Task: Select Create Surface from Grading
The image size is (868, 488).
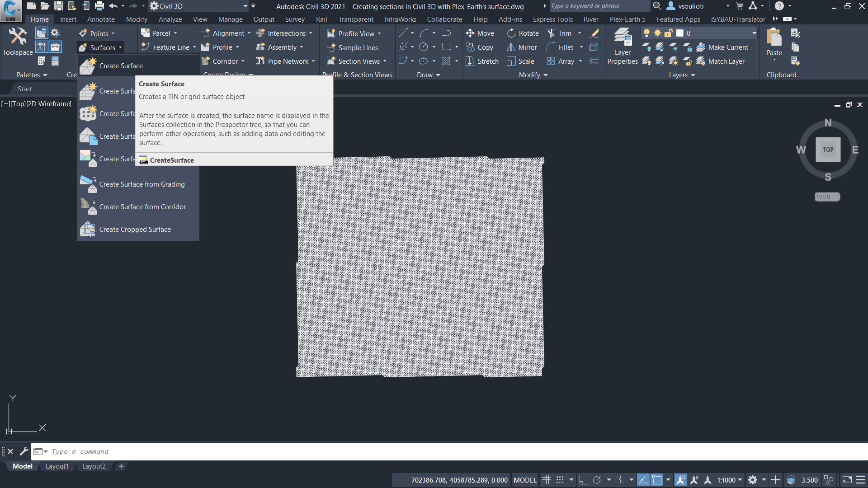Action: pyautogui.click(x=138, y=184)
